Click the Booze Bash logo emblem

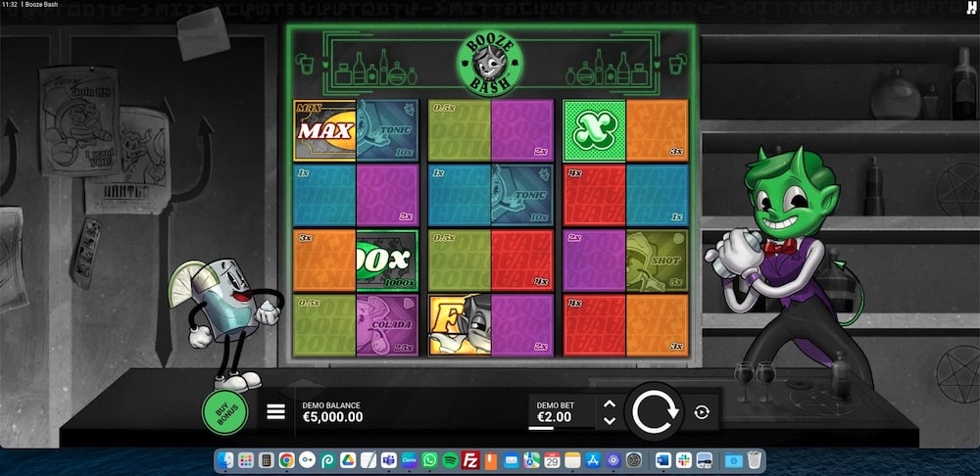tap(489, 63)
